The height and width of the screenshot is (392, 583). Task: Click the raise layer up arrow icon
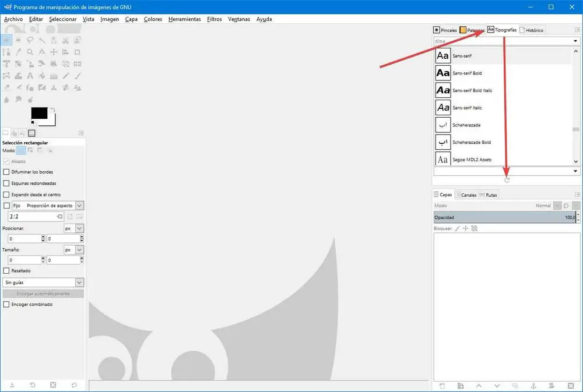479,386
